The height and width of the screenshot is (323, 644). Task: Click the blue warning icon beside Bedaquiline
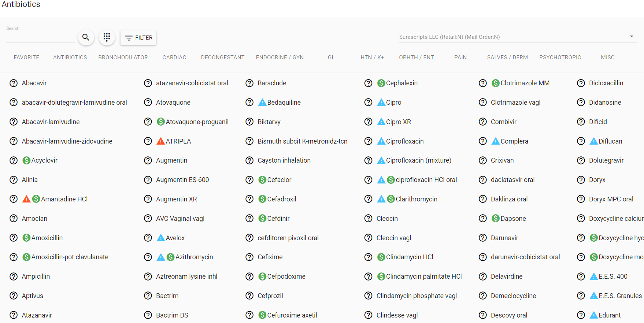coord(262,103)
